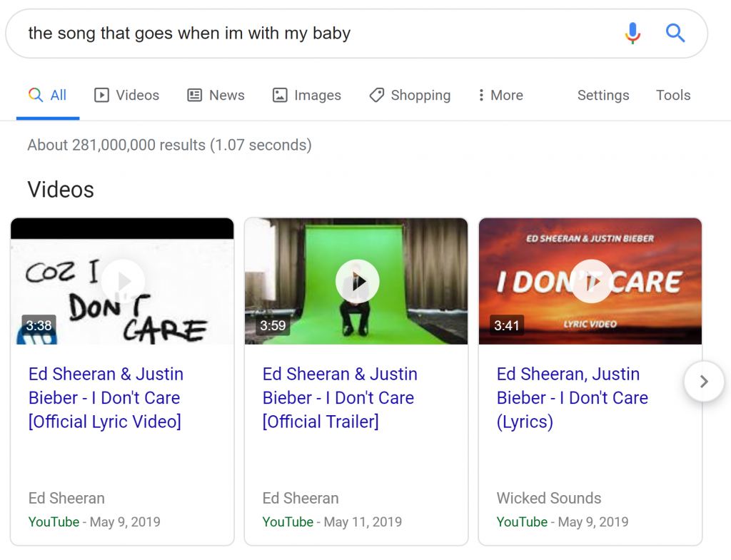Screen dimensions: 731x560
Task: Open I Don't Care Official Trailer link
Action: click(340, 398)
